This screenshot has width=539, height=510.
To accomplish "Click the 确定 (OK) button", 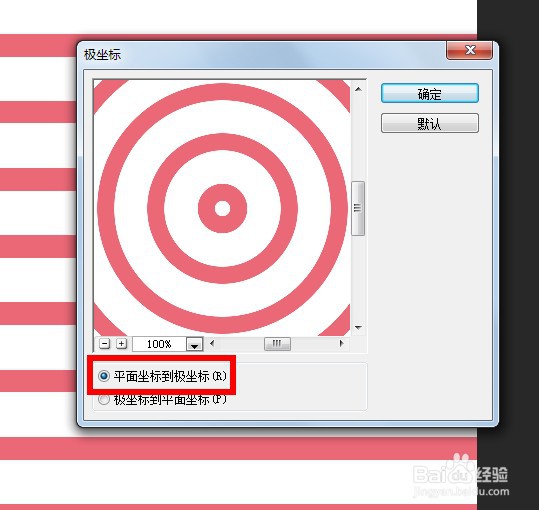I will pos(430,93).
